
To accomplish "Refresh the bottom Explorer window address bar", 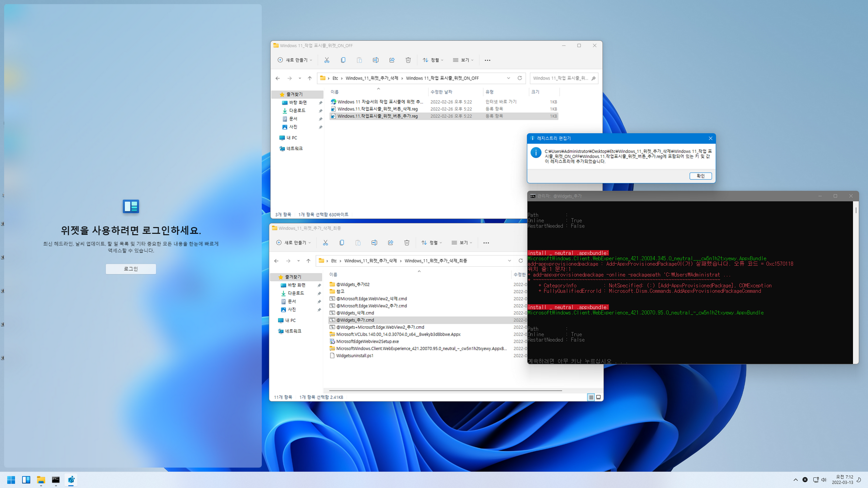I will [x=521, y=260].
